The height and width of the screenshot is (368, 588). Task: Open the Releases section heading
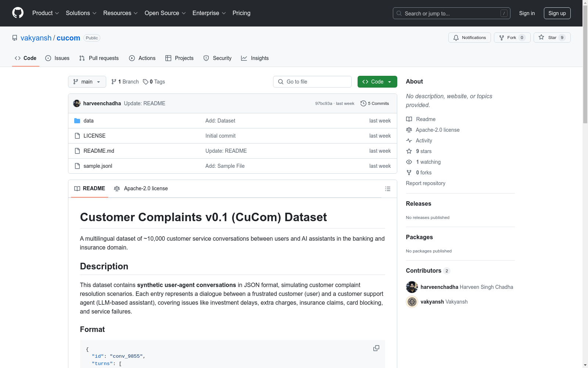coord(419,204)
